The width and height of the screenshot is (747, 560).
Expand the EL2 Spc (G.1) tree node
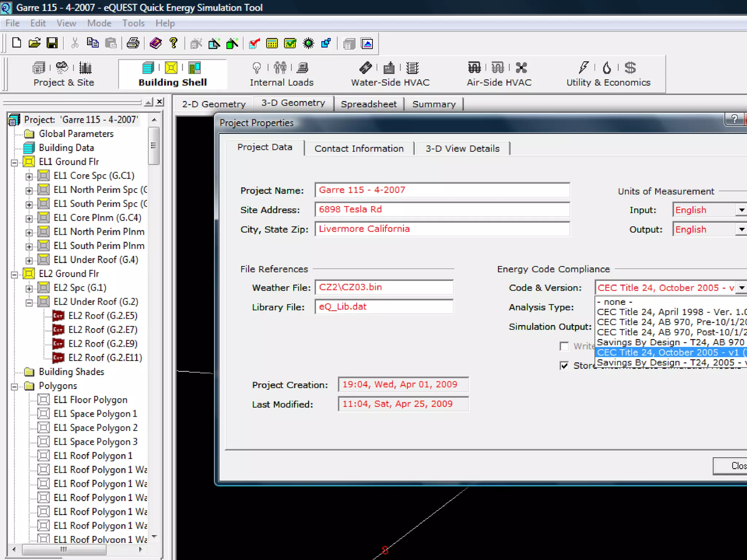point(29,289)
